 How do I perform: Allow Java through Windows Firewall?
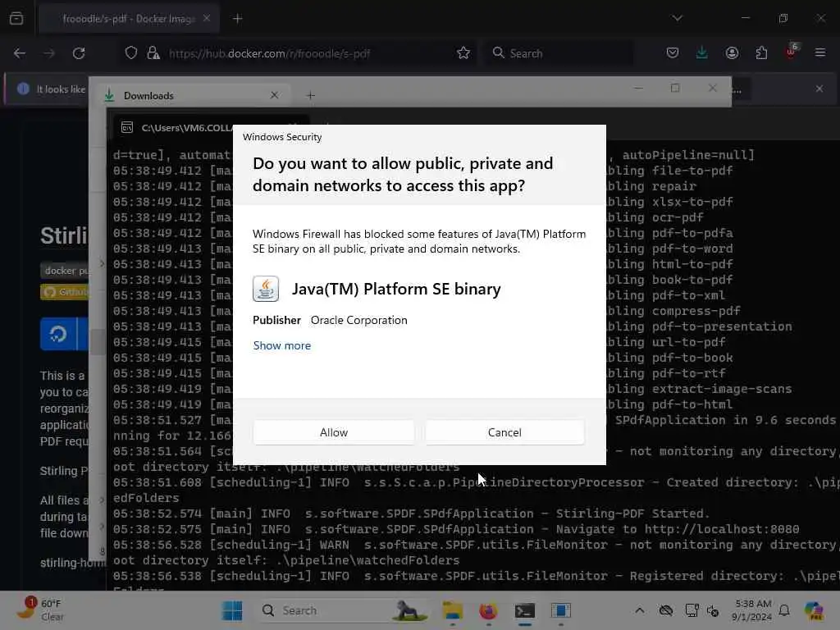[x=333, y=432]
